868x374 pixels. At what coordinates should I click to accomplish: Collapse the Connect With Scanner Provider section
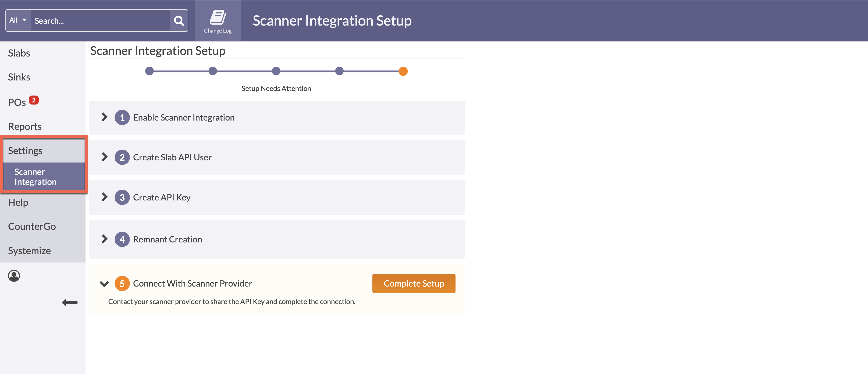pos(104,284)
